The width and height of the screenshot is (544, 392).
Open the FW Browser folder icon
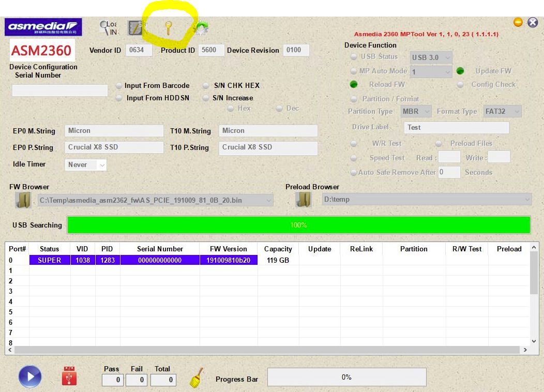(23, 200)
